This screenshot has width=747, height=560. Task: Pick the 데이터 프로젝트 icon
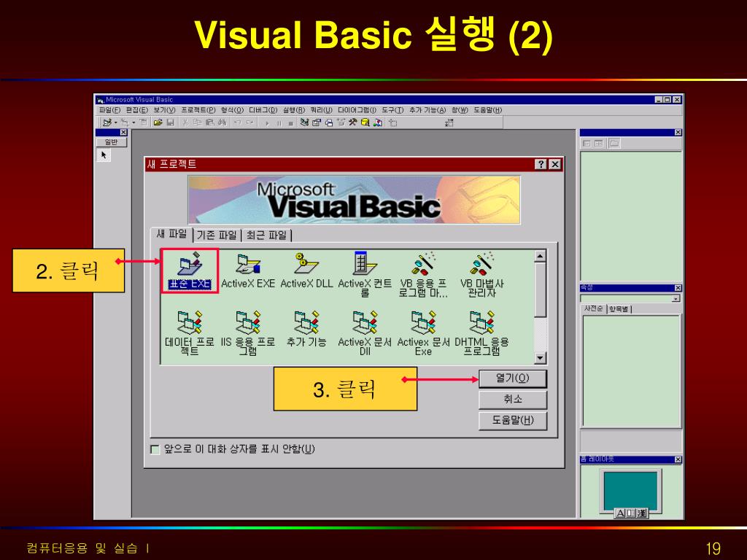pos(190,332)
